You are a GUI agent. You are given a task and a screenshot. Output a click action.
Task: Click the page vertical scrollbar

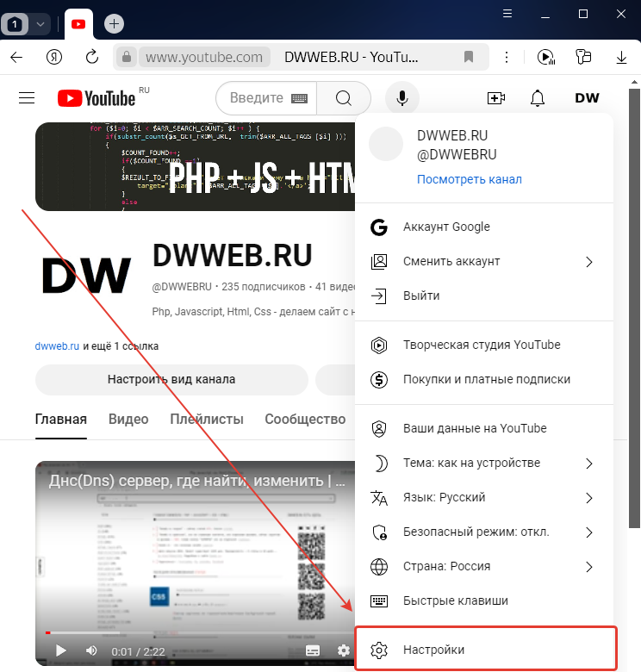click(634, 308)
